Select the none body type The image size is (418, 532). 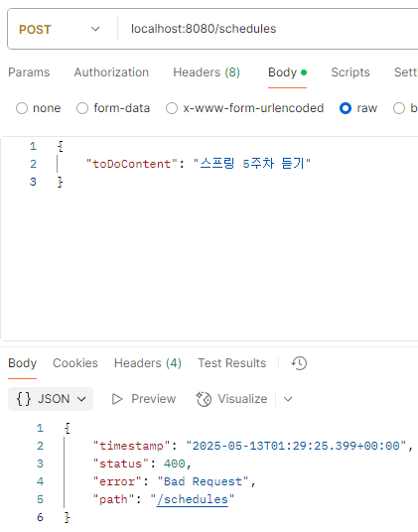coord(22,108)
